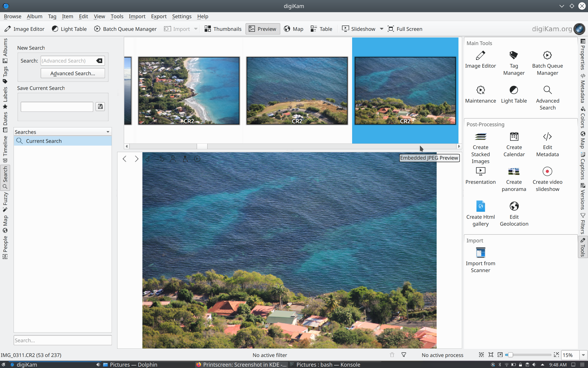
Task: Open the Filters right sidebar tab
Action: pyautogui.click(x=583, y=223)
